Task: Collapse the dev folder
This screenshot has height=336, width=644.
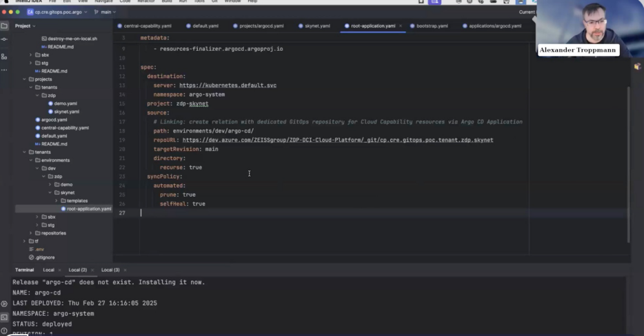Action: point(37,168)
